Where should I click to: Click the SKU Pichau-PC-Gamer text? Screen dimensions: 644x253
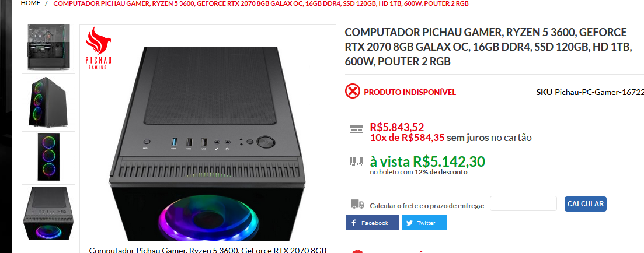pos(590,92)
